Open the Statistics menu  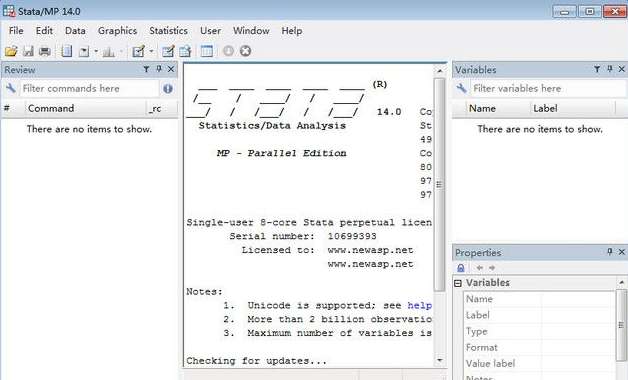pos(168,31)
